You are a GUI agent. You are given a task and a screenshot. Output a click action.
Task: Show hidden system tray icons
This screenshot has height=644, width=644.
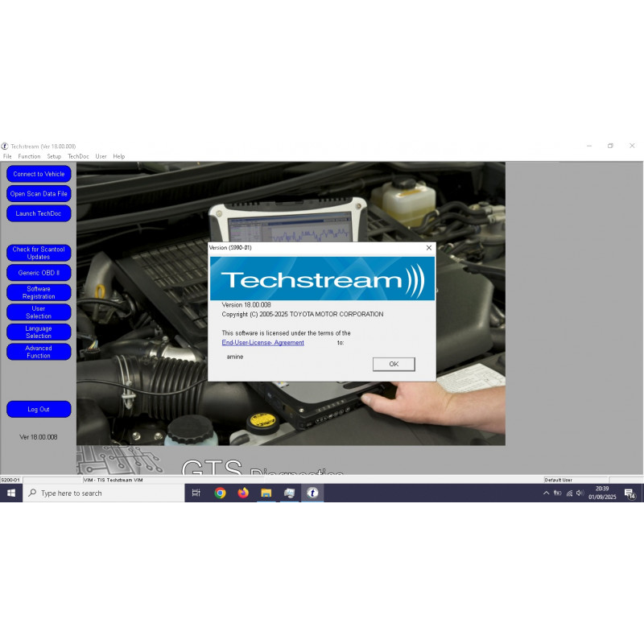pos(546,493)
